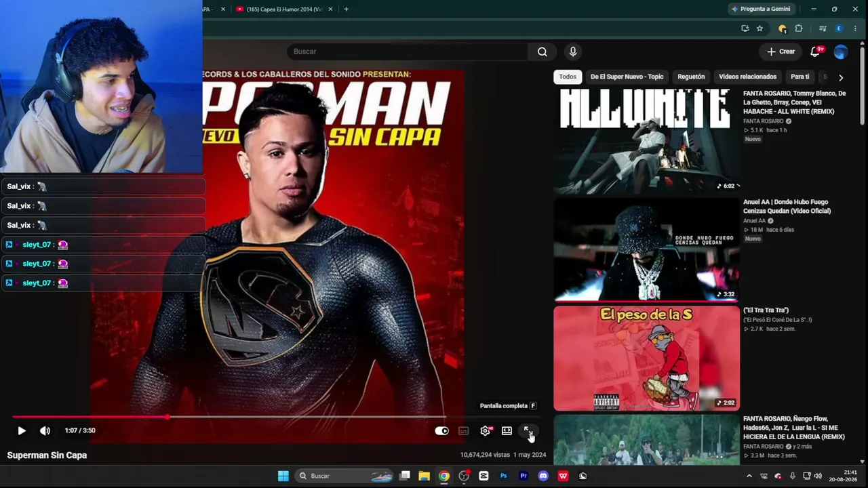868x488 pixels.
Task: Click the Superman Sin Capa video title
Action: (47, 455)
